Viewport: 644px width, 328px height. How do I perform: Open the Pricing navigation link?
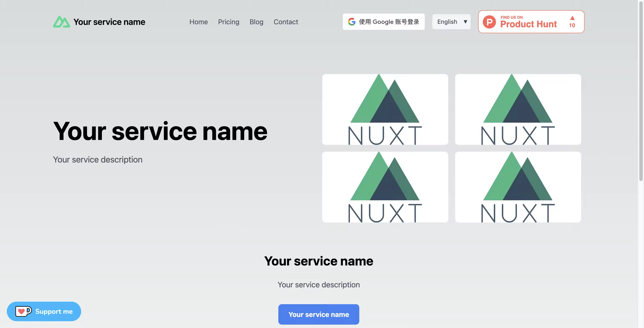click(229, 22)
